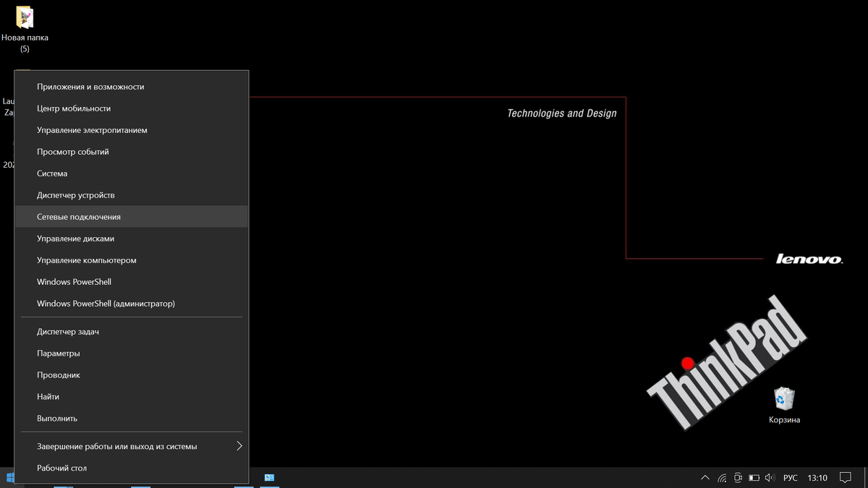Switch keyboard layout via the РУС indicator
This screenshot has height=488, width=868.
[790, 478]
